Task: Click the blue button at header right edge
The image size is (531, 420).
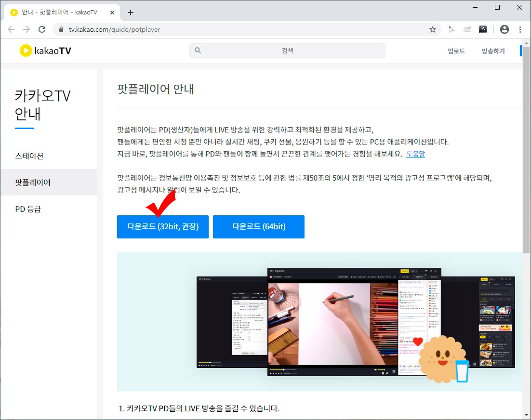Action: pyautogui.click(x=521, y=51)
